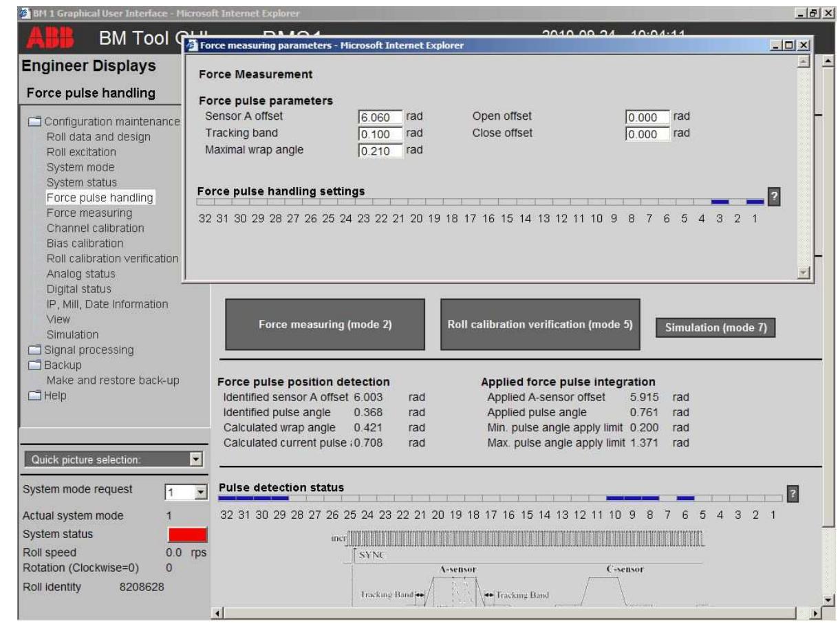Open Analog status page
The height and width of the screenshot is (624, 840).
pyautogui.click(x=81, y=274)
